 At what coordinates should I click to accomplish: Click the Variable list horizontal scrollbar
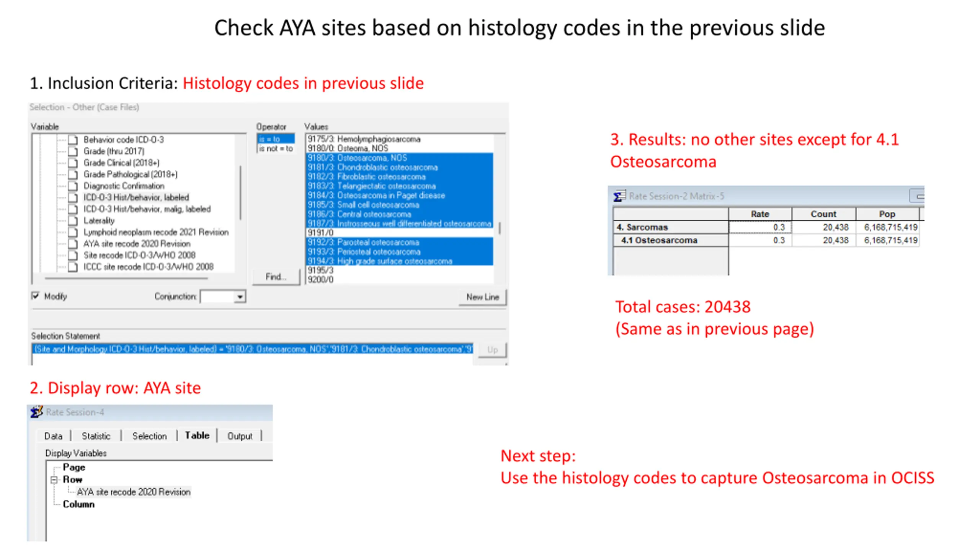(x=126, y=278)
